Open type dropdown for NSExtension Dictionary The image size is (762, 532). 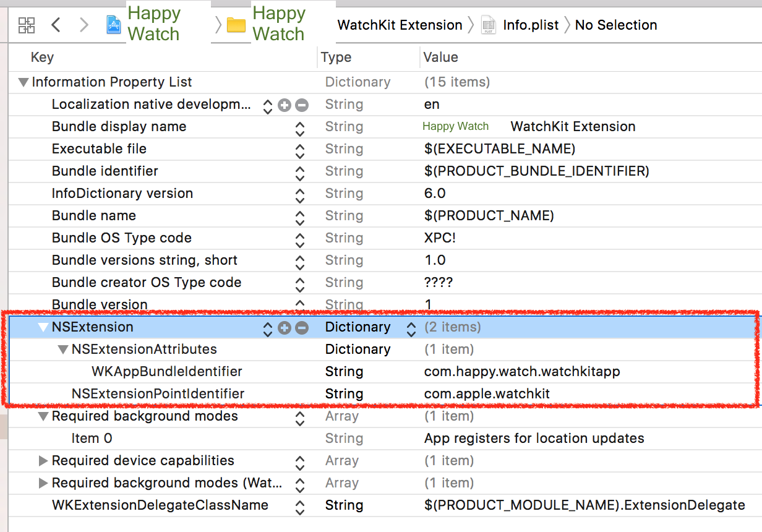click(411, 328)
